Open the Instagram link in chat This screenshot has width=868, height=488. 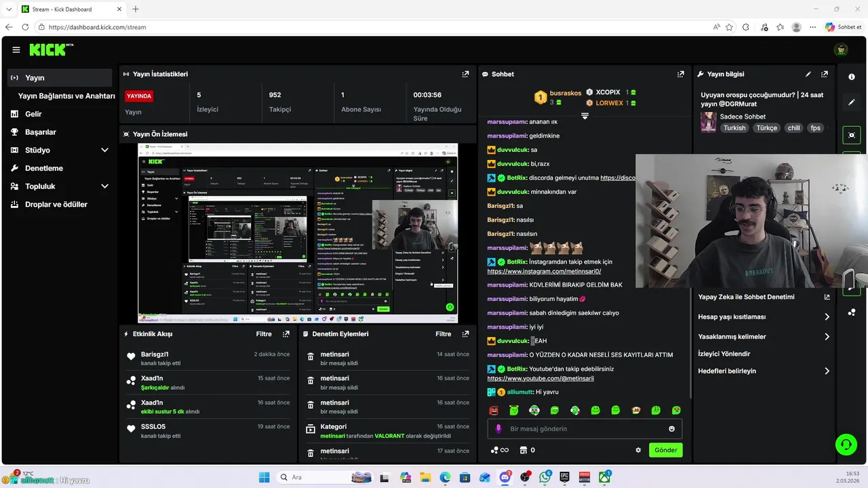(544, 271)
